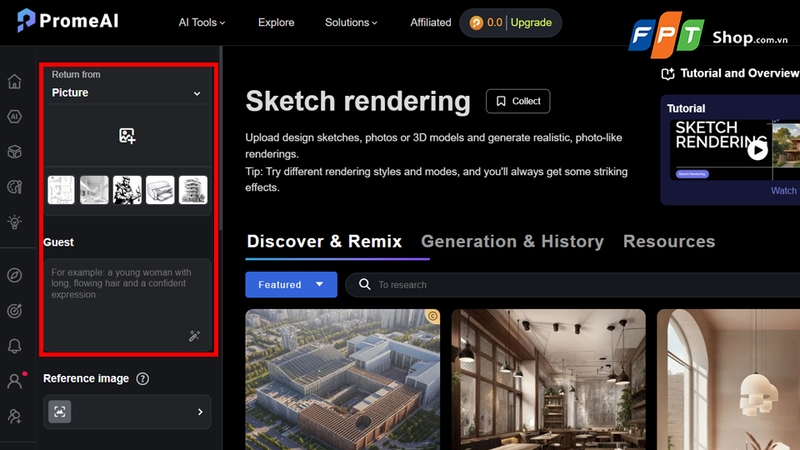Select the character sketch sample thumbnail

pos(127,190)
